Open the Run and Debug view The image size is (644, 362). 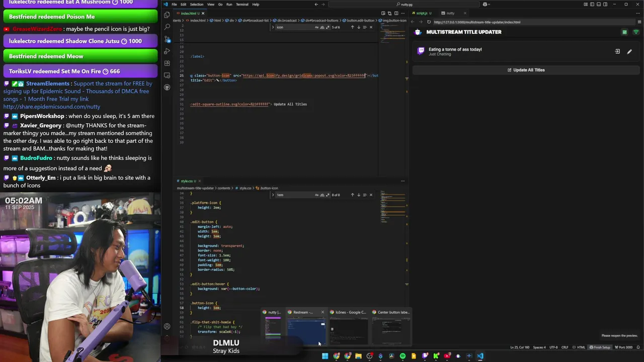point(167,51)
